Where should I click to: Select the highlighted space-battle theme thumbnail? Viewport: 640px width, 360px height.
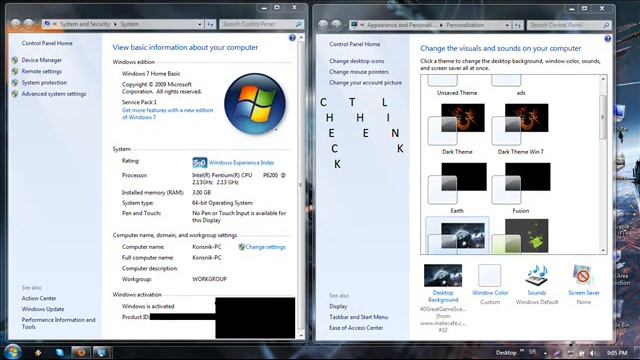pyautogui.click(x=457, y=236)
